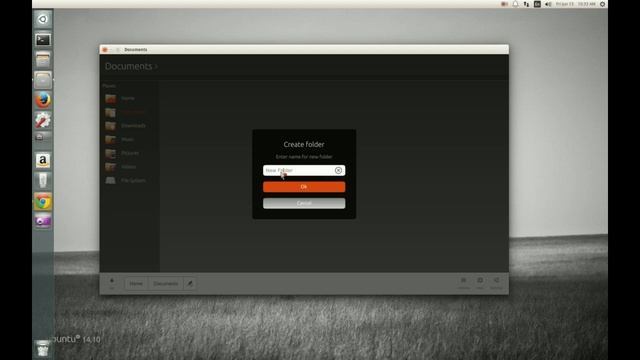Go up a folder with the Up arrow
The image size is (640, 360).
[112, 283]
